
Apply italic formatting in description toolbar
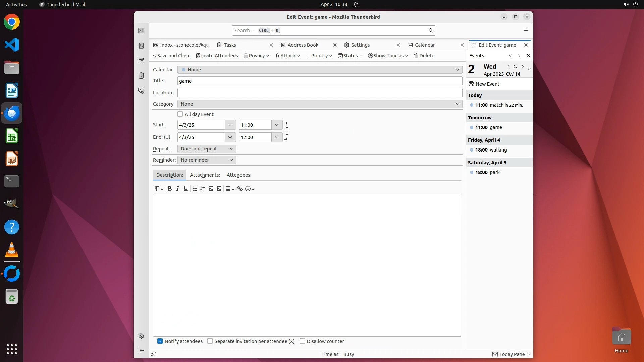[x=178, y=189]
